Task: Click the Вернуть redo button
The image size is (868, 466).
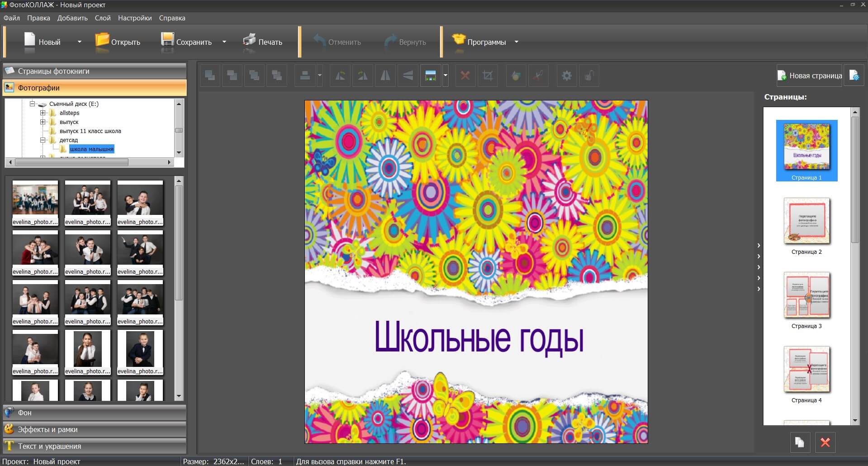Action: click(405, 42)
